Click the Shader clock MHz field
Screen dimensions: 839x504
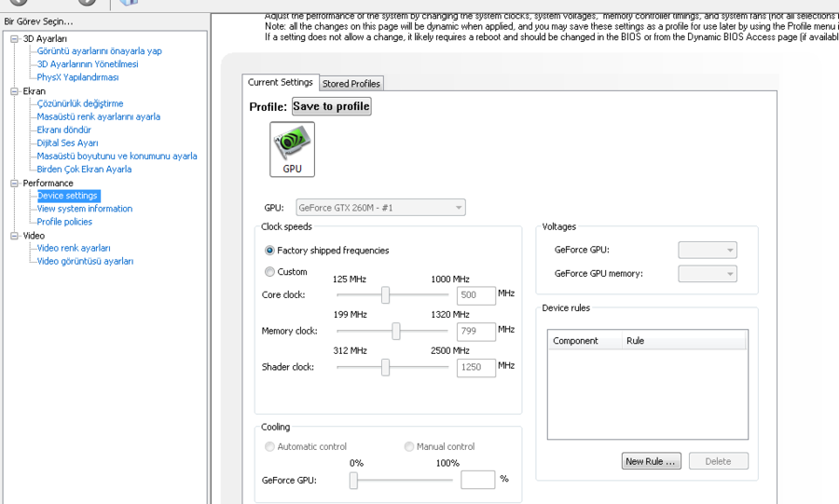(476, 367)
